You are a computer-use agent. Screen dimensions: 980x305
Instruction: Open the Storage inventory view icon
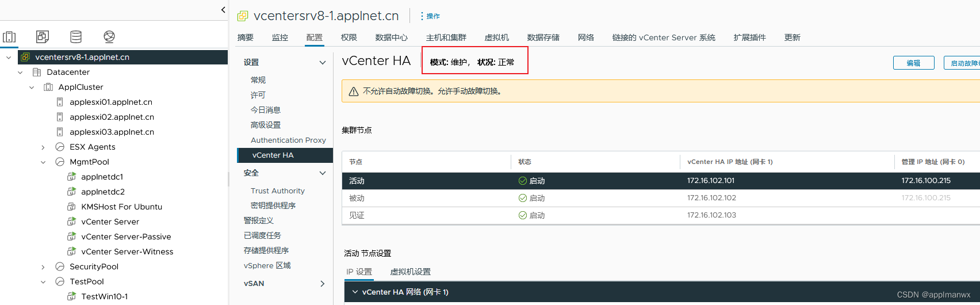76,37
